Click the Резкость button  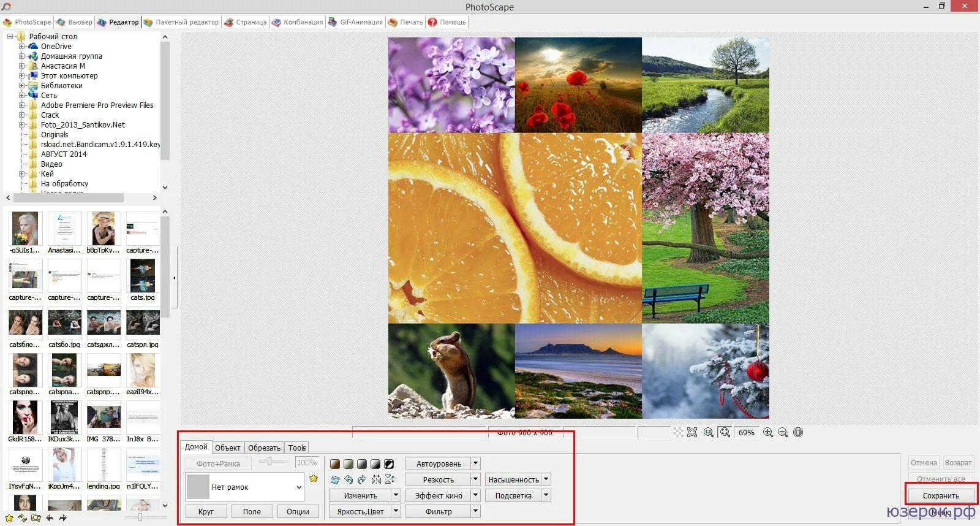pyautogui.click(x=439, y=479)
